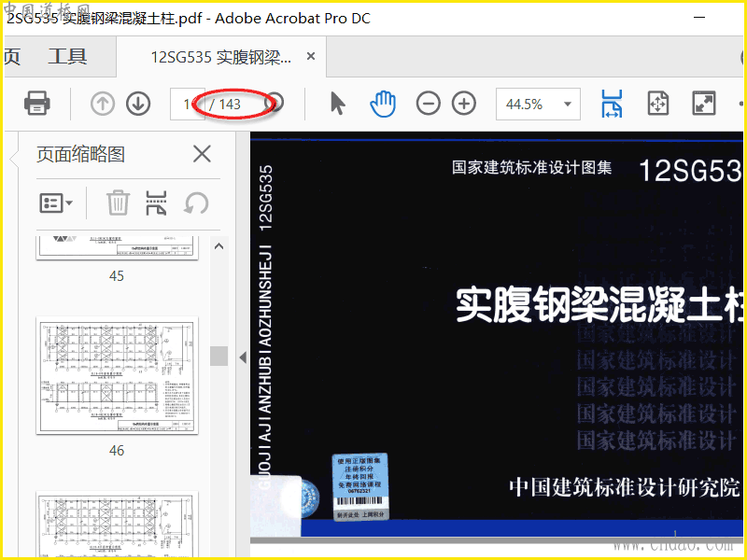Click the Delete pages trash icon
Viewport: 747px width, 560px height.
pos(119,203)
